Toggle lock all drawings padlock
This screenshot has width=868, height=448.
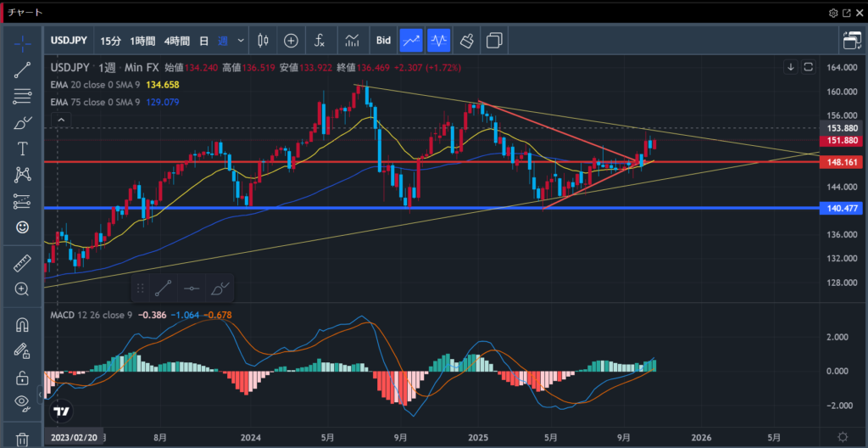coord(22,378)
